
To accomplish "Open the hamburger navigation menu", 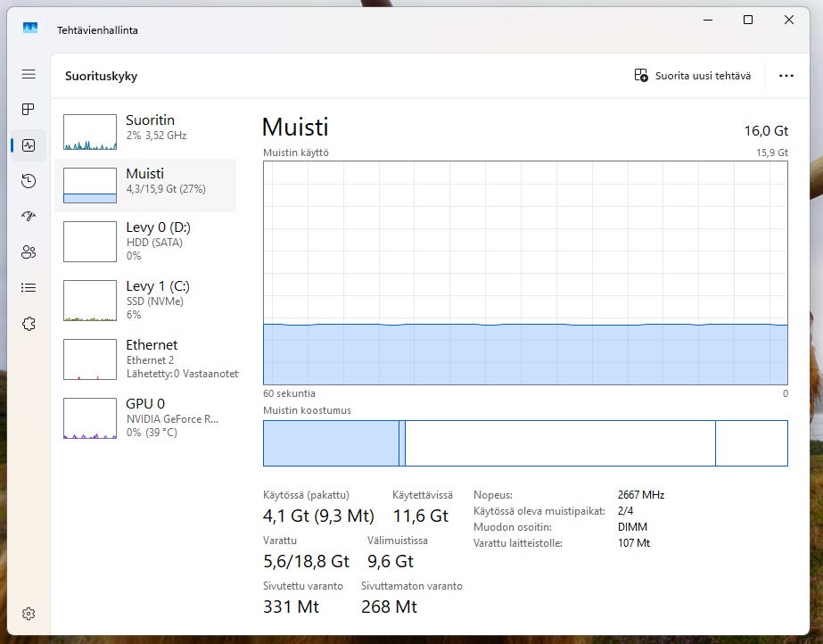I will click(x=29, y=74).
